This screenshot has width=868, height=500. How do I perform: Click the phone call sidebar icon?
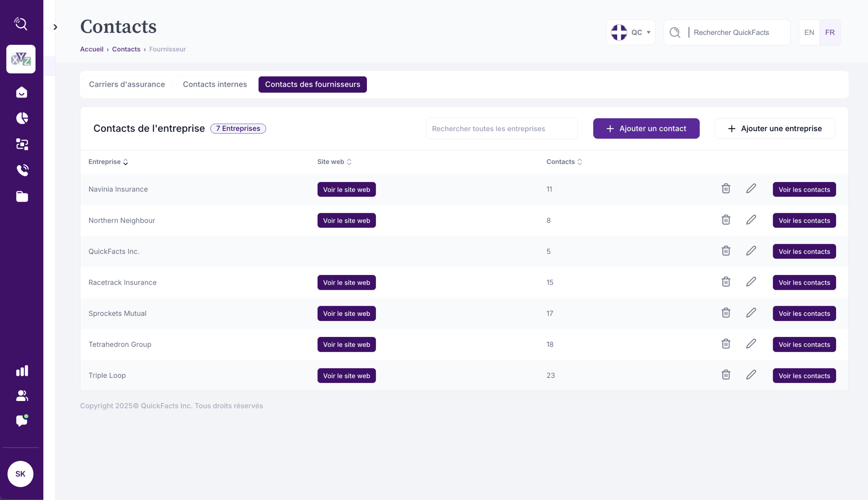click(22, 170)
